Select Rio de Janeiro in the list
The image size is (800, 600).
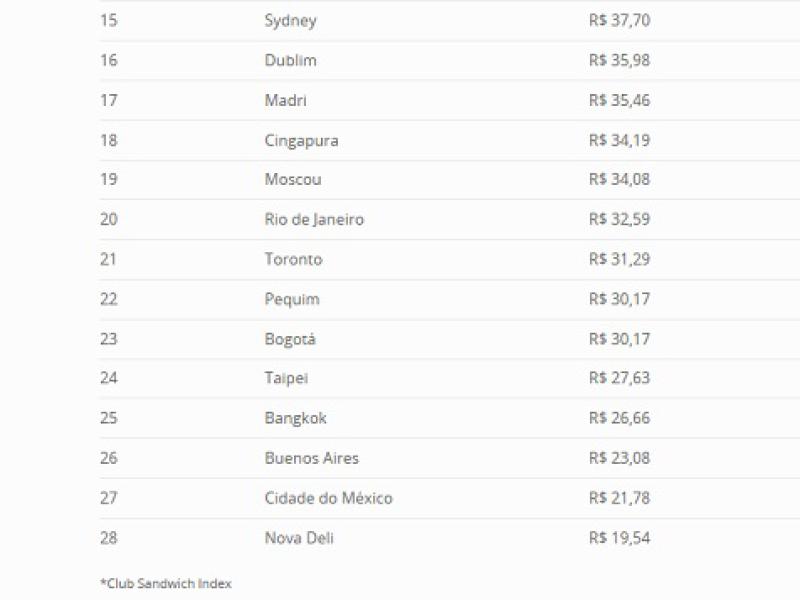click(x=314, y=220)
